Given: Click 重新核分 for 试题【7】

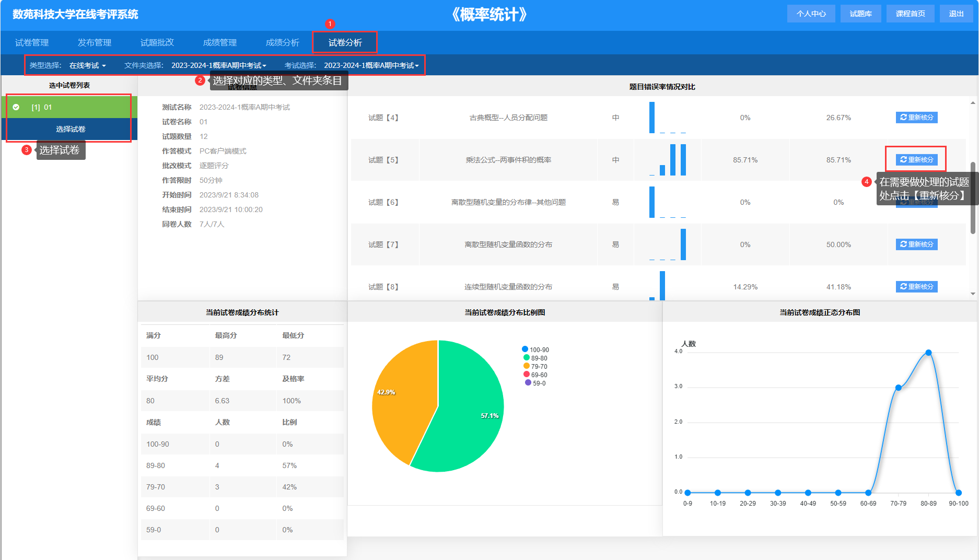Looking at the screenshot, I should [x=916, y=244].
